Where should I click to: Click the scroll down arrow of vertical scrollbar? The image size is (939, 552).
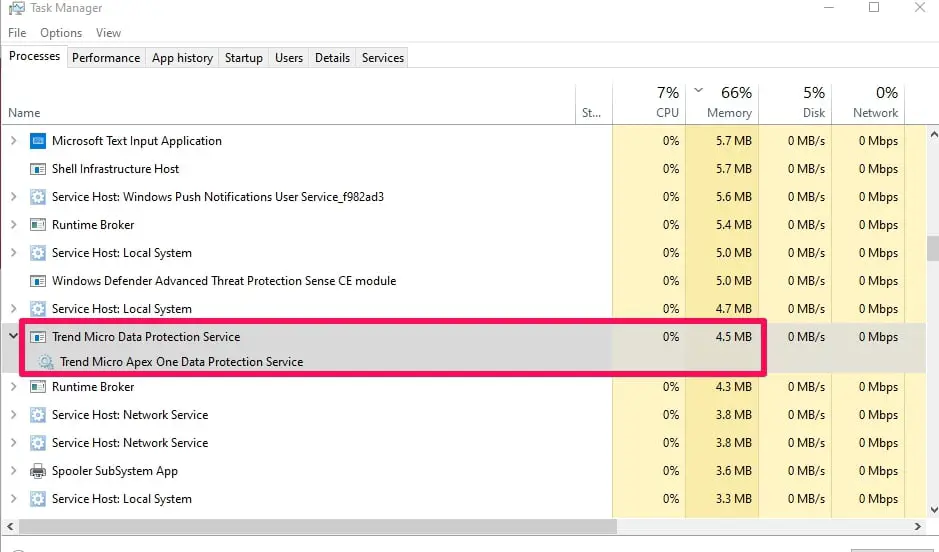(933, 511)
